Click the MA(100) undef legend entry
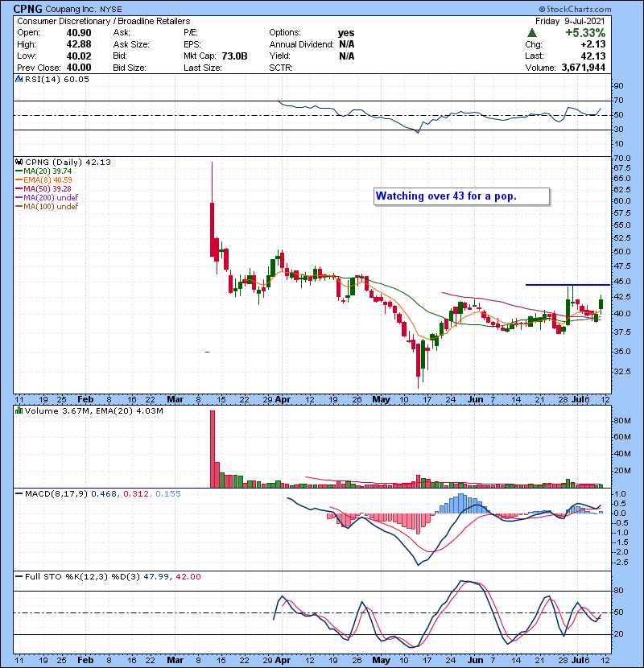The width and height of the screenshot is (644, 668). pos(51,207)
